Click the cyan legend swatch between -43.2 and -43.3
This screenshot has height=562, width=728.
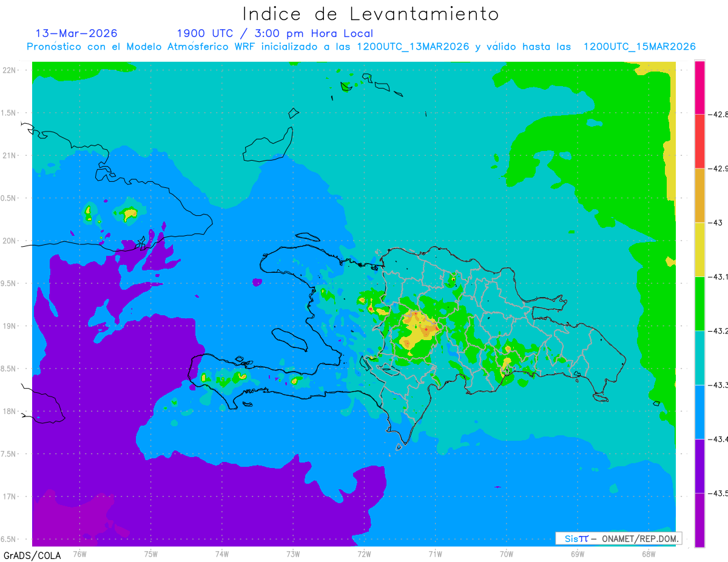[x=699, y=358]
